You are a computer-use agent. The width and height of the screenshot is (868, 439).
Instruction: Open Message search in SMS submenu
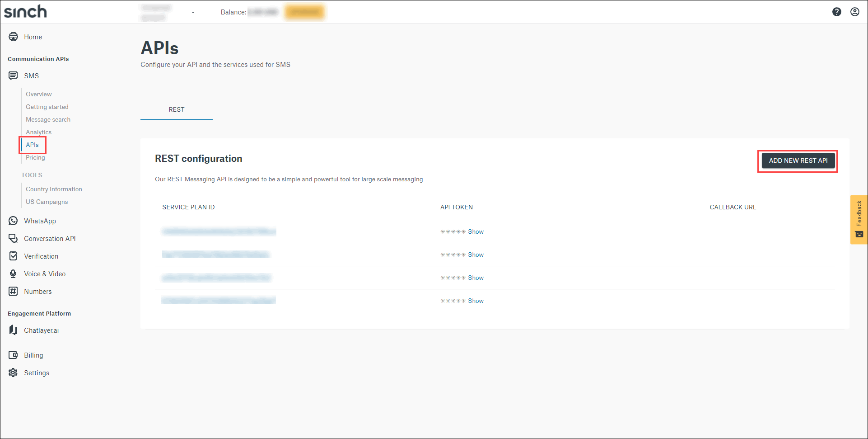pyautogui.click(x=48, y=119)
